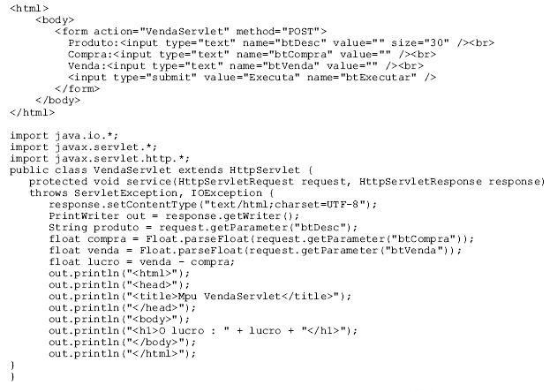Click the closing form tag
The image size is (550, 392).
pos(77,89)
